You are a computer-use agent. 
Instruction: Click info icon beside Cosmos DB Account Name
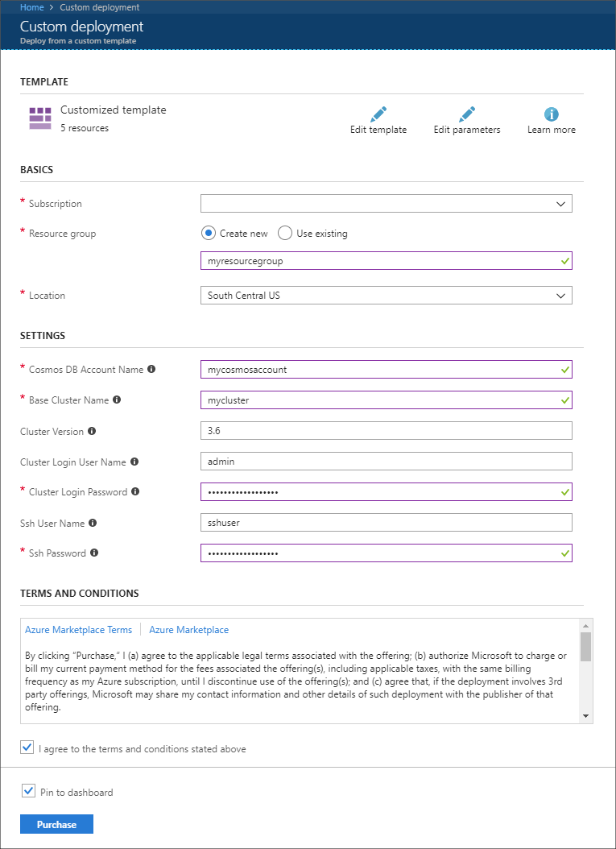coord(151,370)
